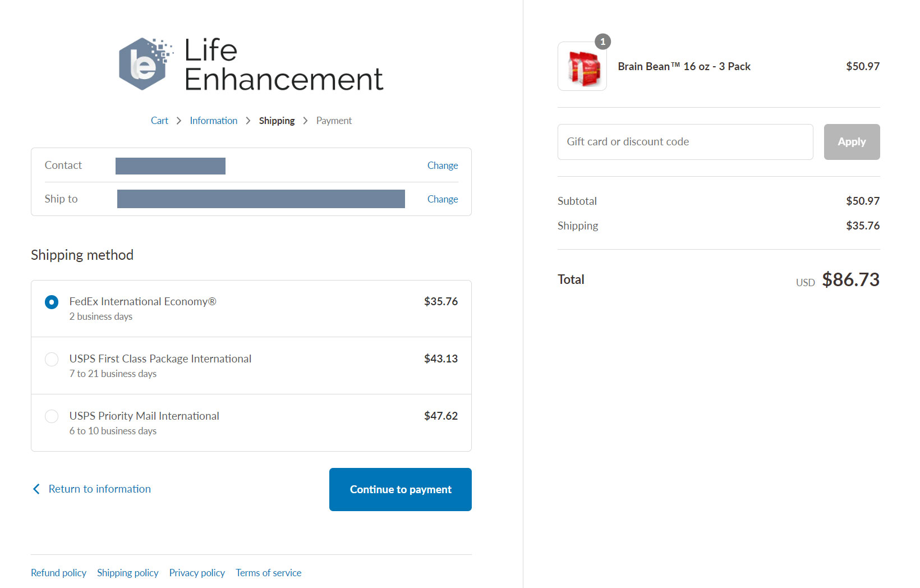Click the $35.76 FedEx shipping price
This screenshot has width=920, height=588.
pos(441,301)
